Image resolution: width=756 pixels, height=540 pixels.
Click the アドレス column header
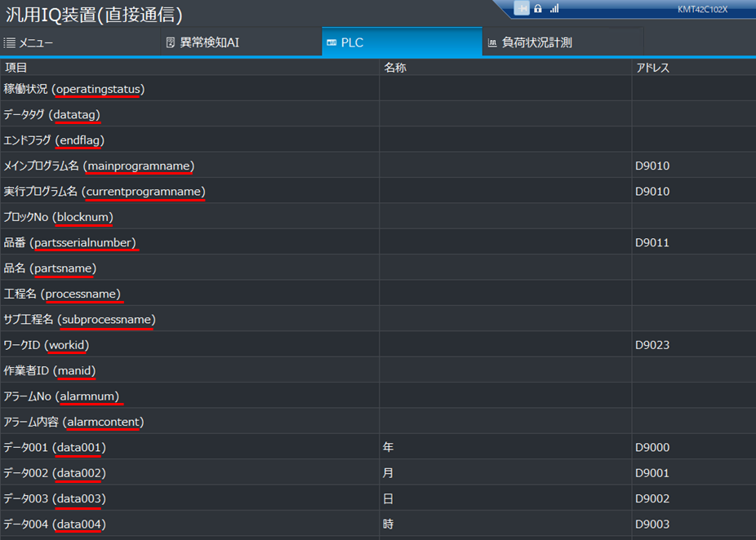coord(652,68)
